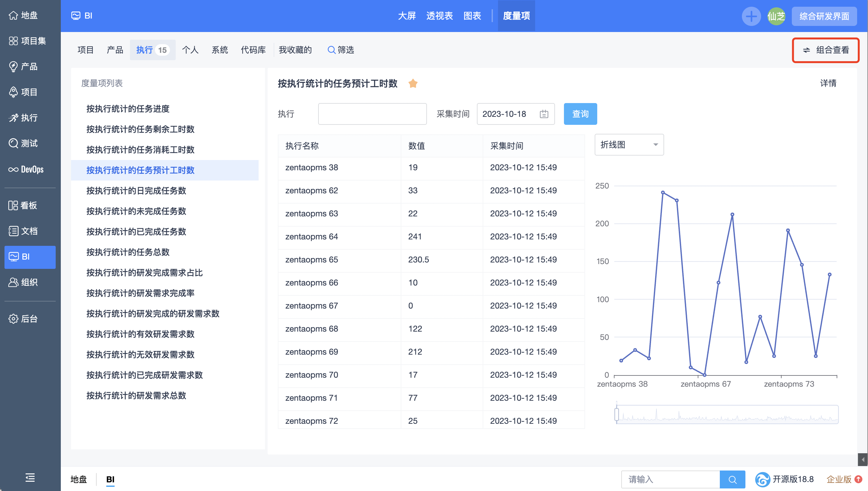This screenshot has height=491, width=868.
Task: Open the 看板 panel from the sidebar
Action: coord(29,205)
